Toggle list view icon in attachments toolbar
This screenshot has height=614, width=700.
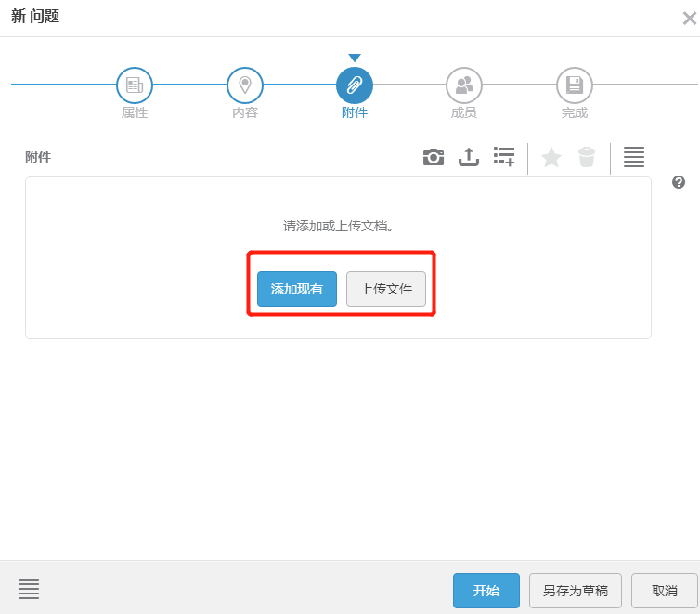(x=634, y=157)
